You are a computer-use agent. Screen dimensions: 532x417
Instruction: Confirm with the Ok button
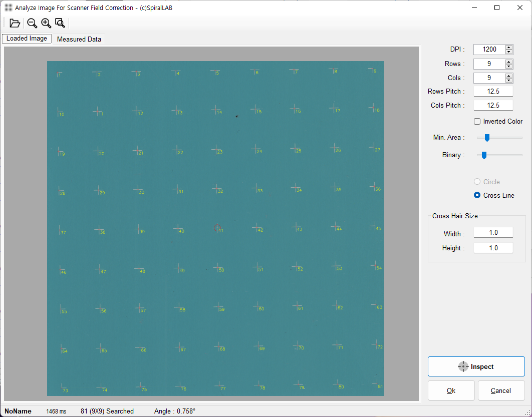pyautogui.click(x=451, y=390)
